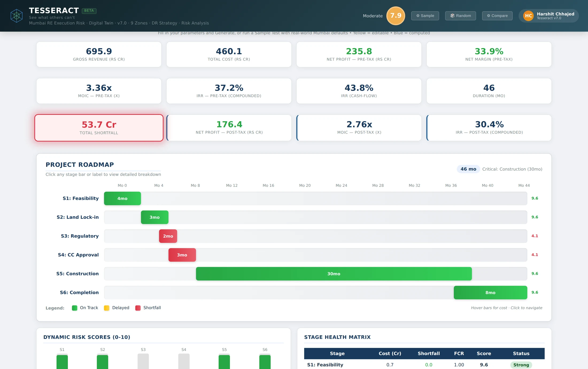The image size is (588, 369).
Task: Click the 46 mo duration pill
Action: coord(468,169)
